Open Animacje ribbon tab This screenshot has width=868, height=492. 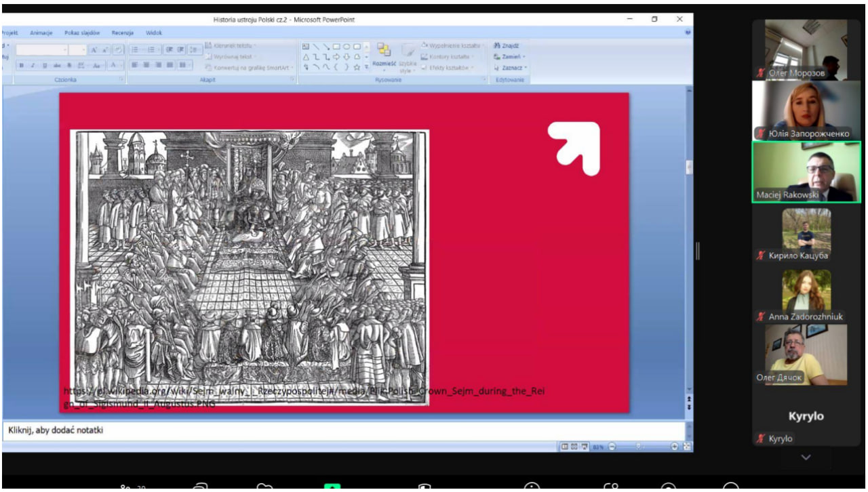[41, 32]
